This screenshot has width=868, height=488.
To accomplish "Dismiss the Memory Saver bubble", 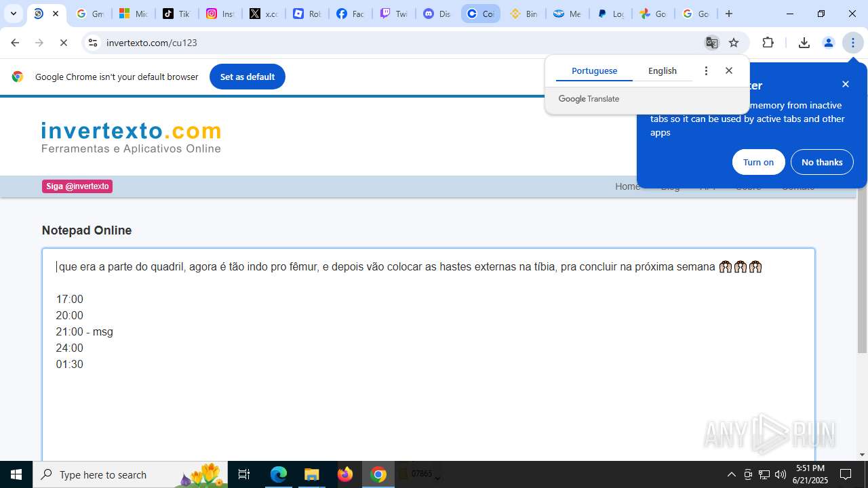I will [846, 84].
